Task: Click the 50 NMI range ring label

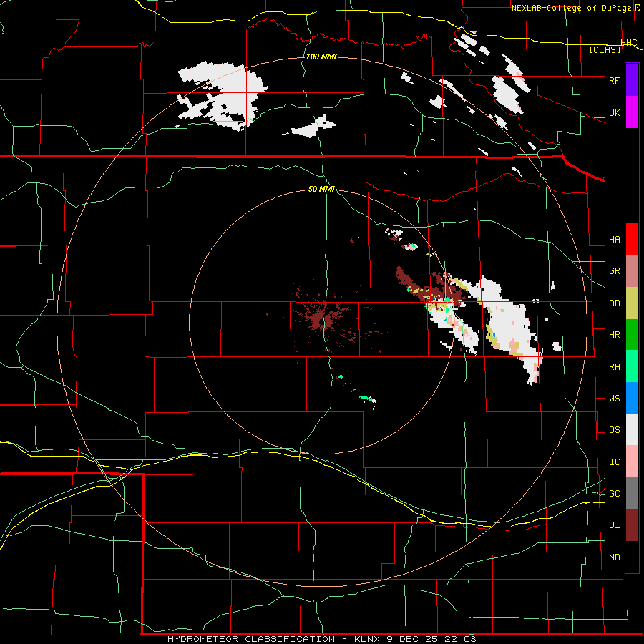Action: click(321, 189)
